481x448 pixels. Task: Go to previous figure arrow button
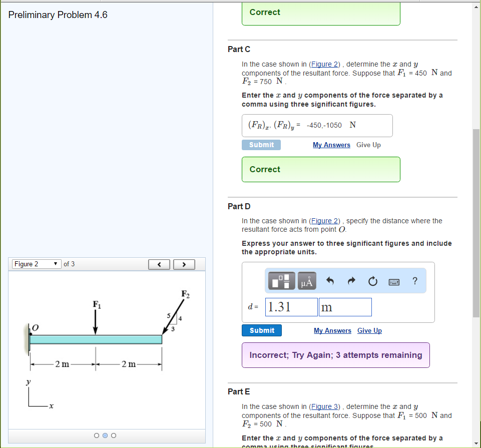coord(159,264)
